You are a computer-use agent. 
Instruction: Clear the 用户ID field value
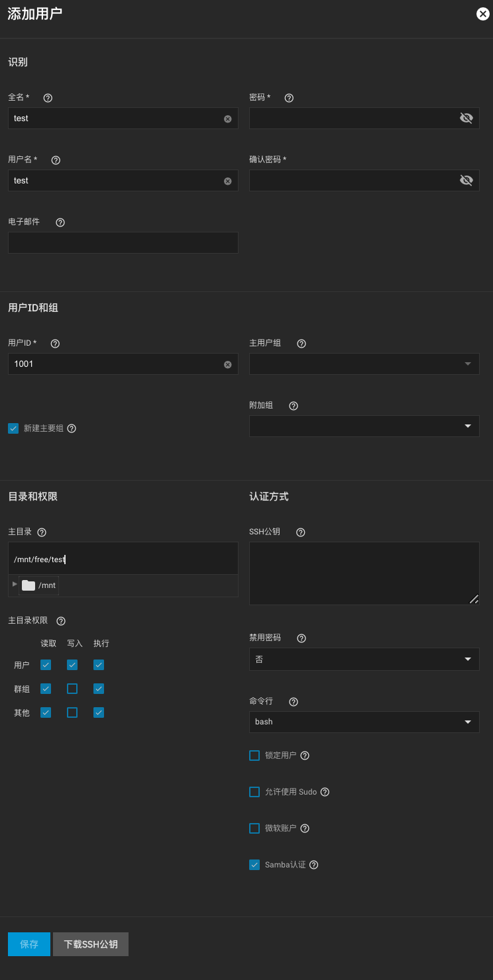click(227, 364)
